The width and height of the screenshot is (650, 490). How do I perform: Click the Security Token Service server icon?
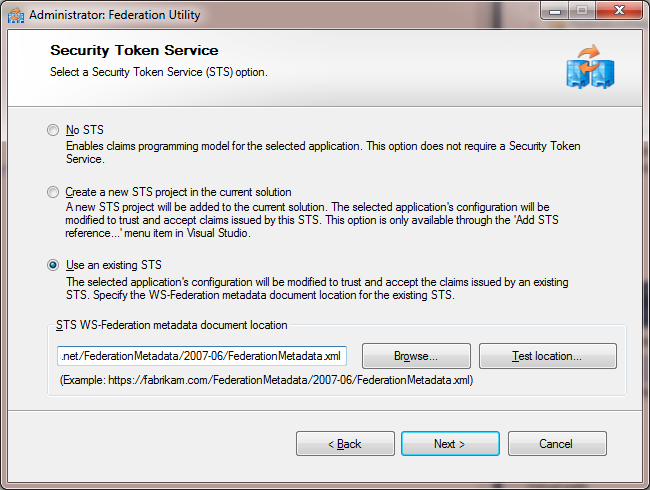click(x=590, y=66)
